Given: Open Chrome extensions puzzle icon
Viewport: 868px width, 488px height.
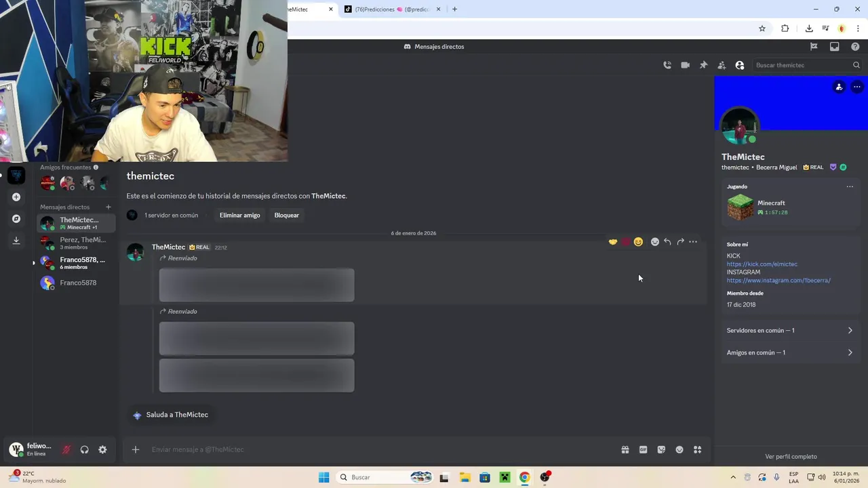Looking at the screenshot, I should [x=785, y=28].
